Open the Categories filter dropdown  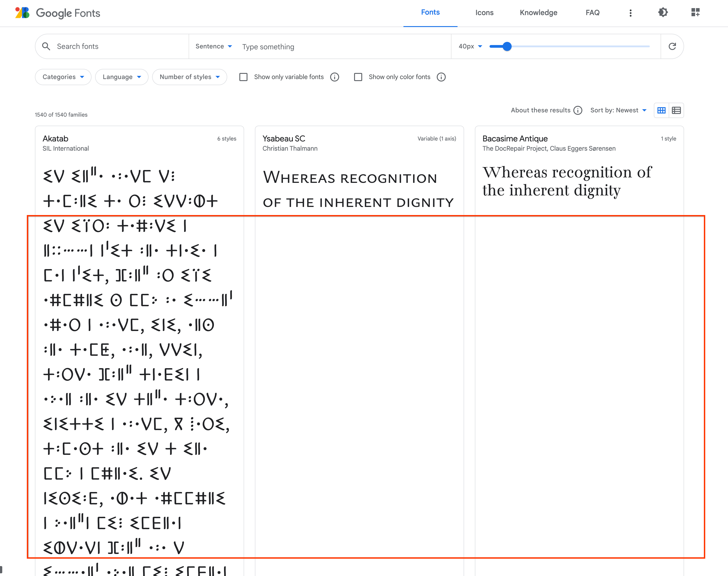tap(63, 77)
